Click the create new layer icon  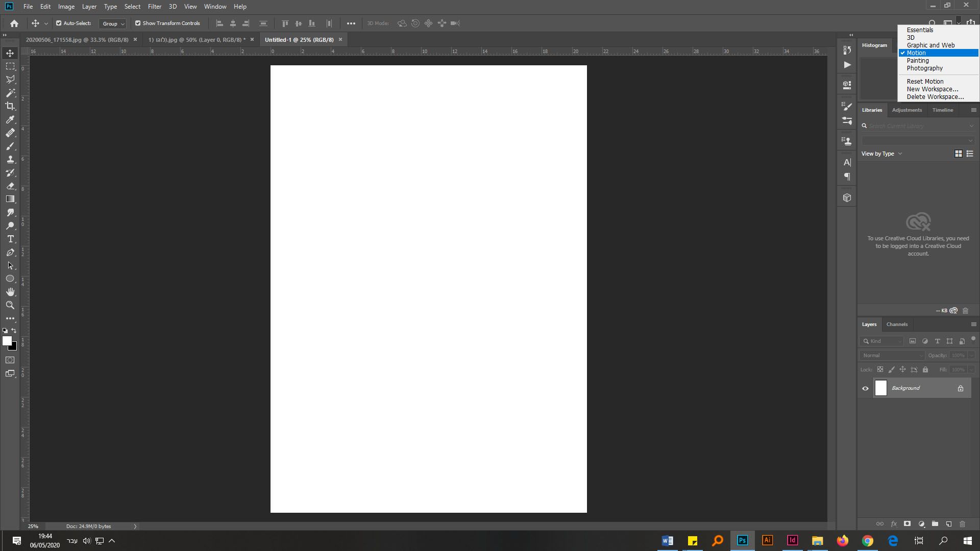(948, 524)
